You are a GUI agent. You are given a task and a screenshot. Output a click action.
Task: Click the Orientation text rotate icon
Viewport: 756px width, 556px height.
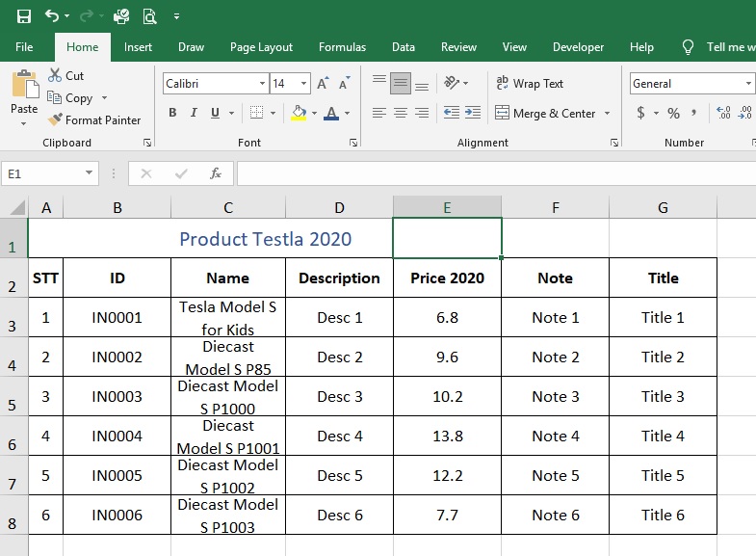pos(452,83)
